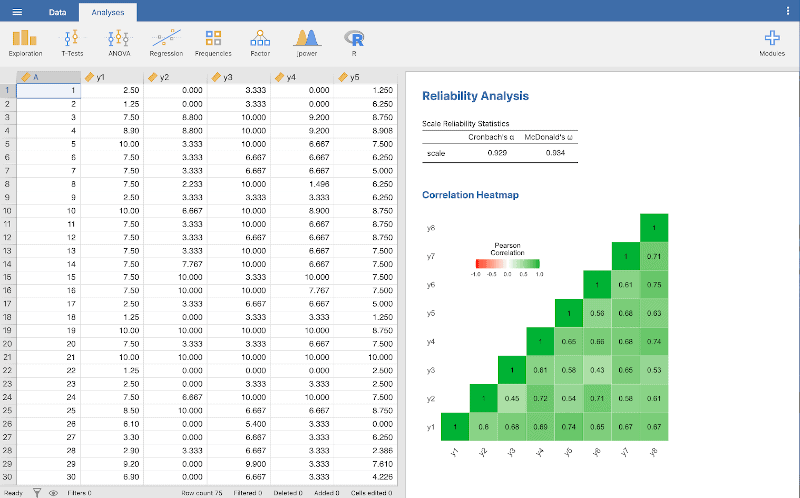
Task: Open the ANOVA analyses menu
Action: 119,42
